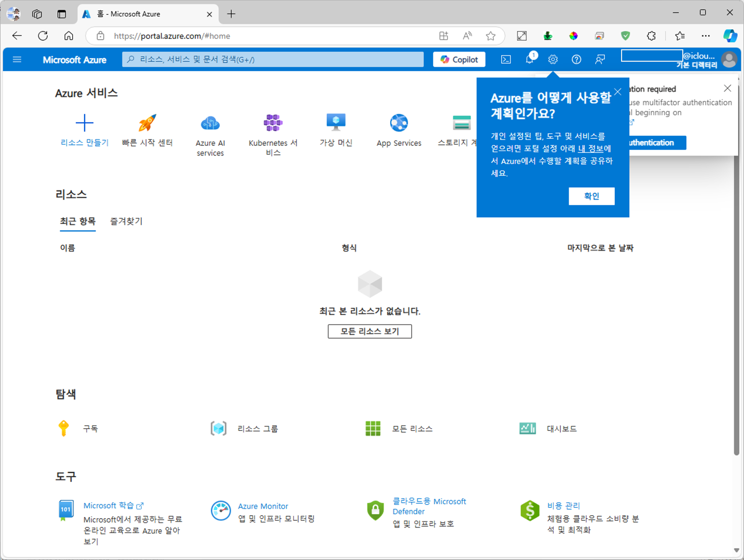
Task: Go back in the browser
Action: (17, 36)
